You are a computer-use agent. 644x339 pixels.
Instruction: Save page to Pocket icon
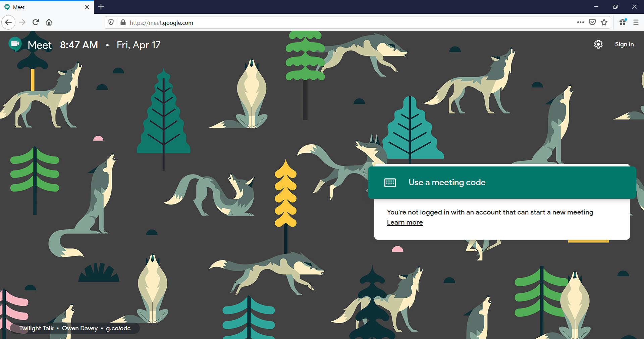pos(592,22)
